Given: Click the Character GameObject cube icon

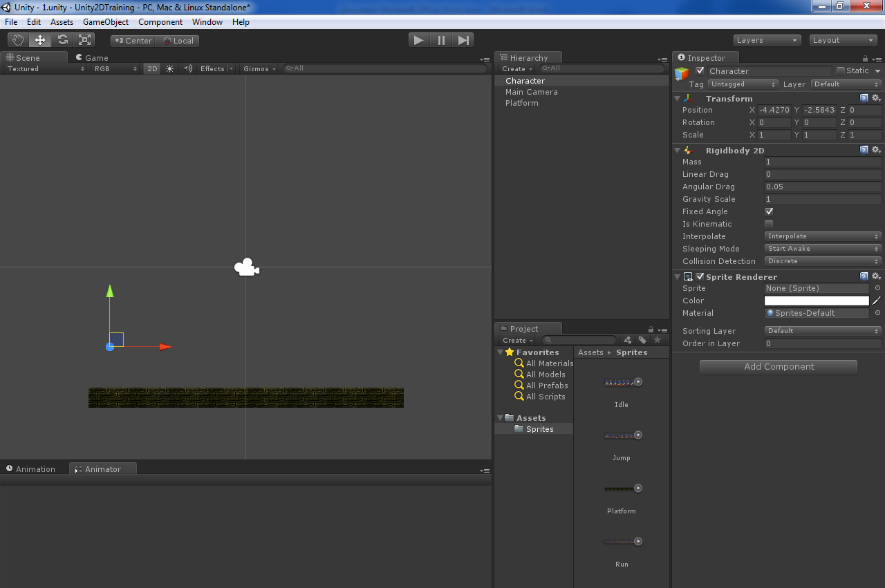Looking at the screenshot, I should (x=682, y=74).
